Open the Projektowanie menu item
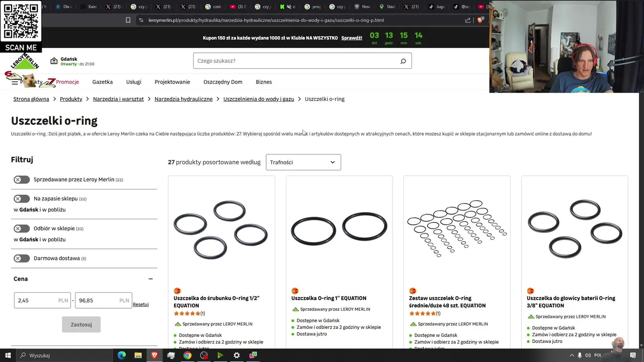Image resolution: width=644 pixels, height=362 pixels. tap(173, 82)
